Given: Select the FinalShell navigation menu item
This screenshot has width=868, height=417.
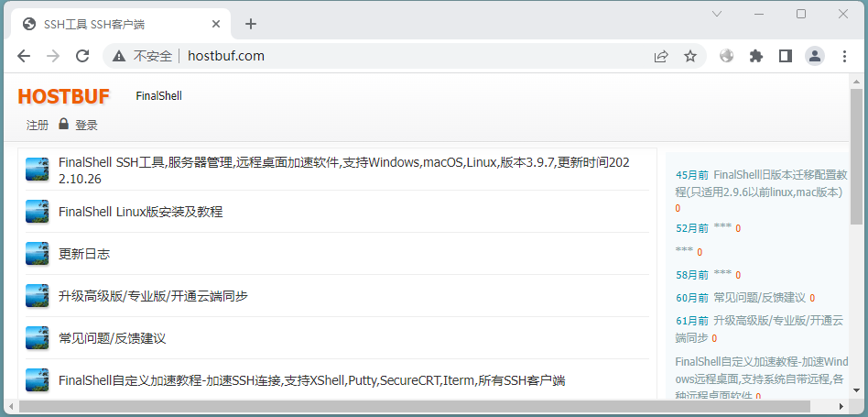Looking at the screenshot, I should click(x=158, y=96).
